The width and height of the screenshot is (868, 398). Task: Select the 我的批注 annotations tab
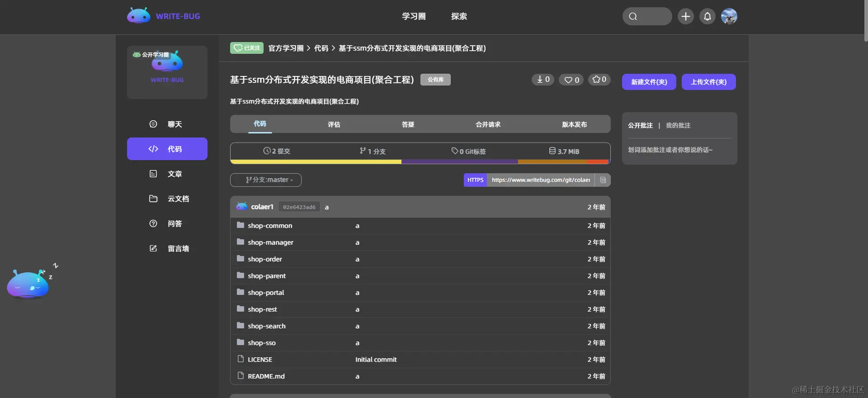click(678, 125)
